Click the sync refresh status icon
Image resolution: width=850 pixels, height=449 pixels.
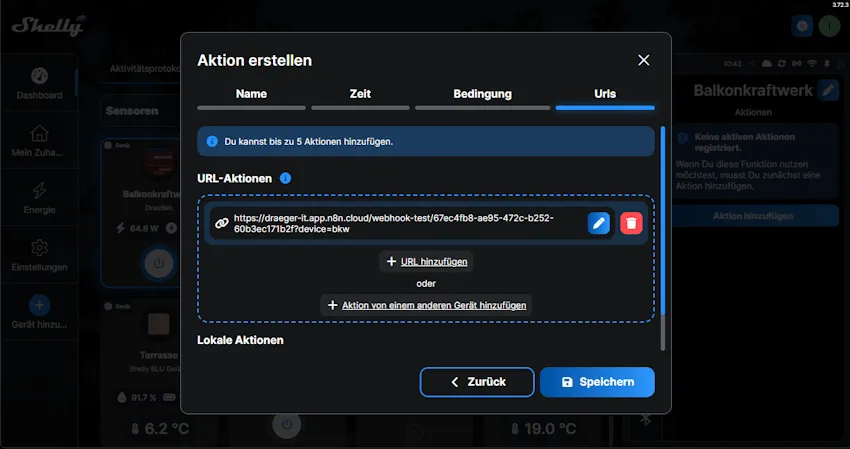pos(781,63)
